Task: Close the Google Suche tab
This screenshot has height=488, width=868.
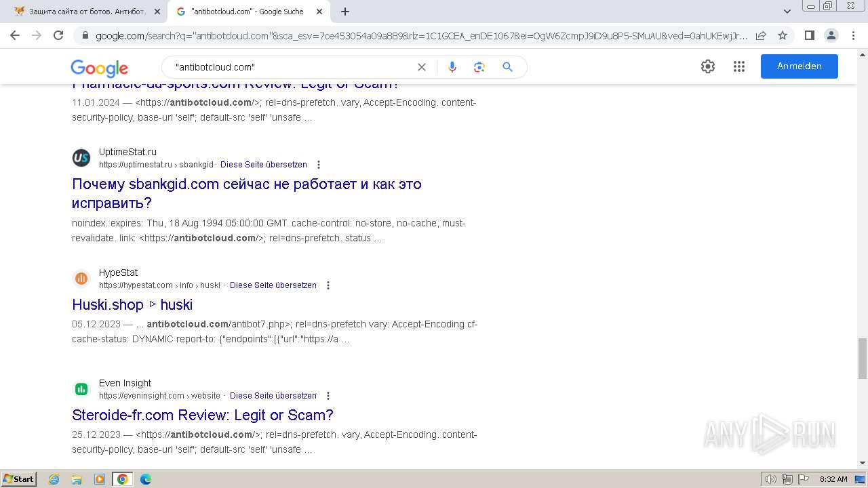Action: 319,12
